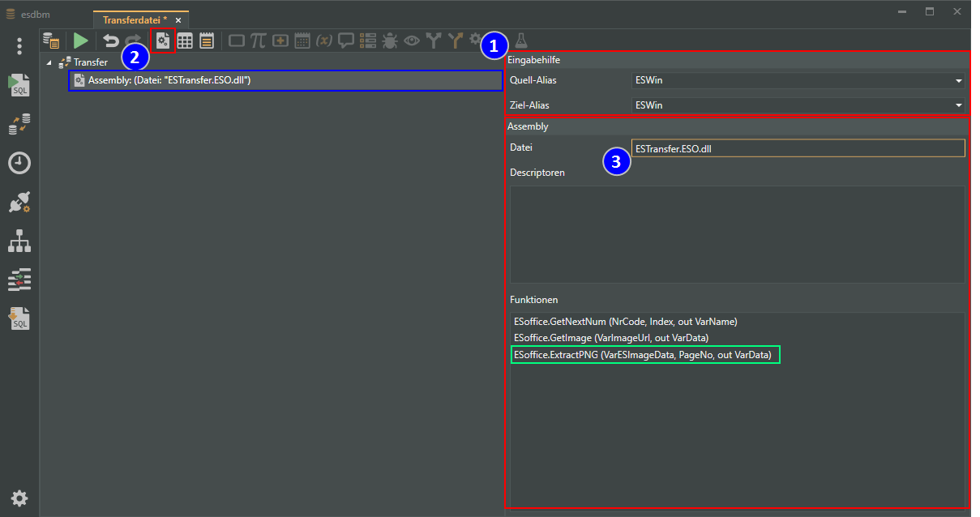
Task: Collapse the Transfer tree node
Action: (x=49, y=62)
